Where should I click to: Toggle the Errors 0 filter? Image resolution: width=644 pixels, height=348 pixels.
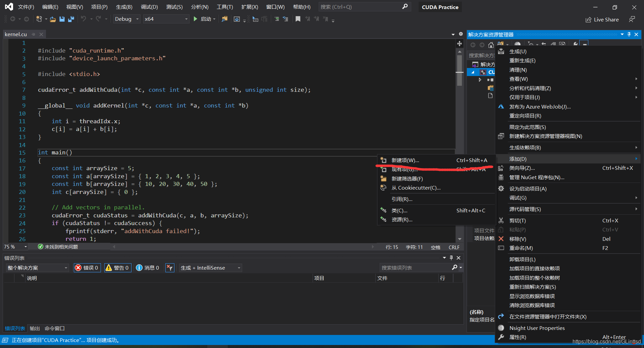click(x=87, y=268)
